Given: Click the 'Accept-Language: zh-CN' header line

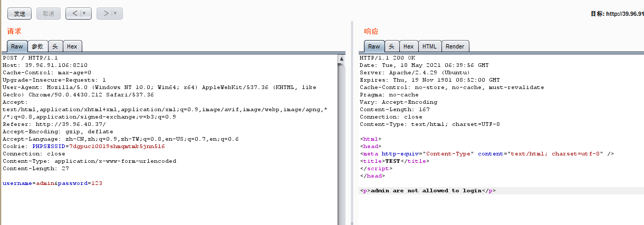Looking at the screenshot, I should tap(121, 139).
